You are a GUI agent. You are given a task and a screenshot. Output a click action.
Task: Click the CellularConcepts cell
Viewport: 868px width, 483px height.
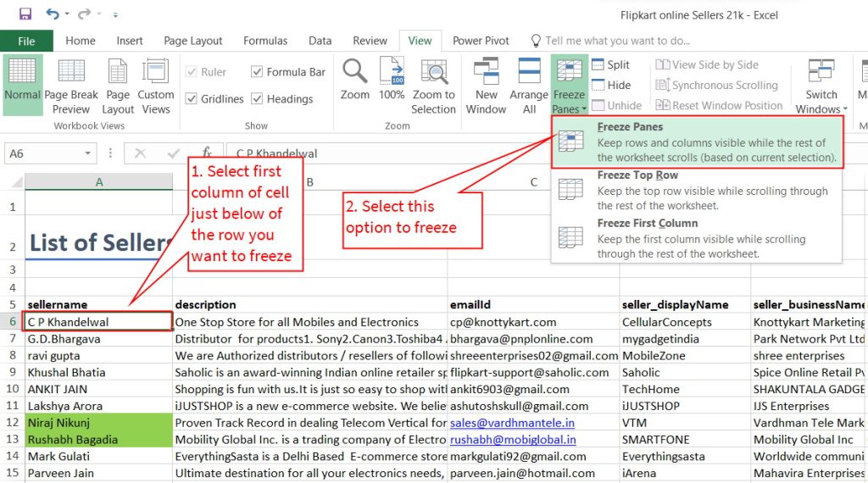[685, 322]
